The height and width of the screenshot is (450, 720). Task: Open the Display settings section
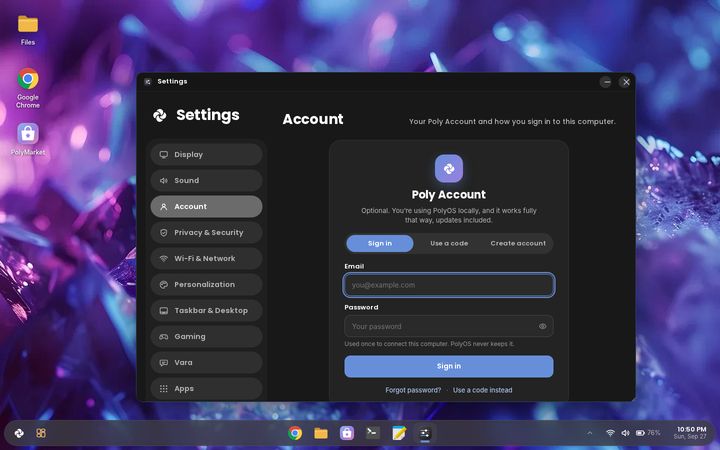click(x=206, y=155)
